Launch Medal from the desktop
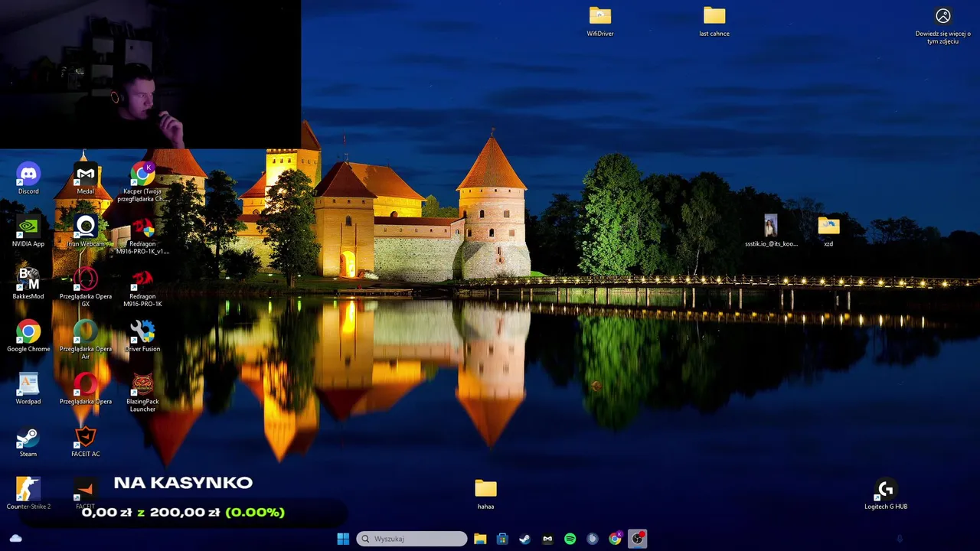This screenshot has height=551, width=980. [x=86, y=179]
